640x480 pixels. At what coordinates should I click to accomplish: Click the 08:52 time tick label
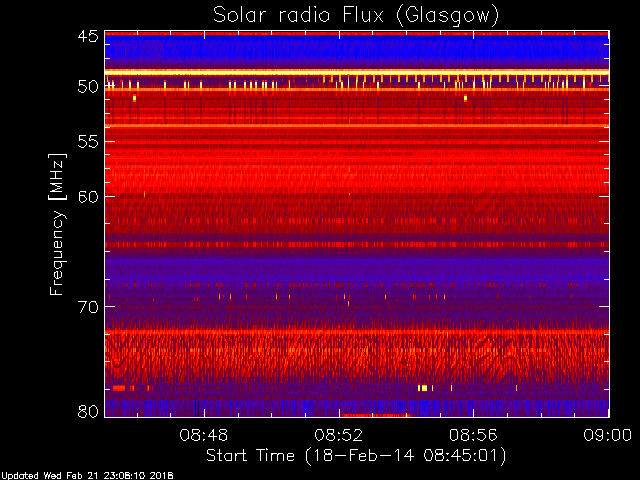pos(338,435)
